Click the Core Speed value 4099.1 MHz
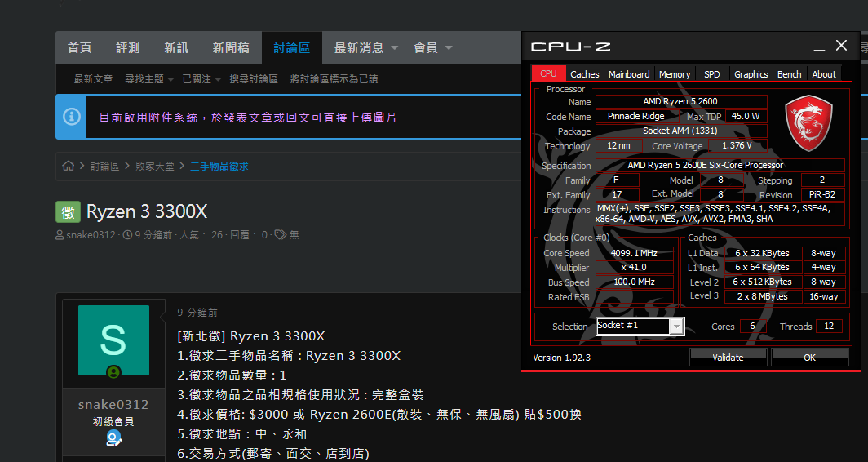This screenshot has height=462, width=868. pos(635,253)
